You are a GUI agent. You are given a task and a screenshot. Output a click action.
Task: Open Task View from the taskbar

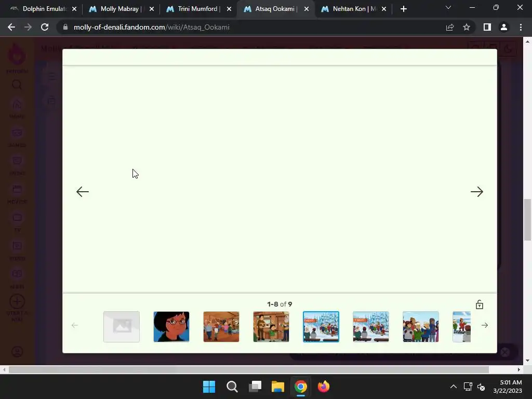(255, 387)
